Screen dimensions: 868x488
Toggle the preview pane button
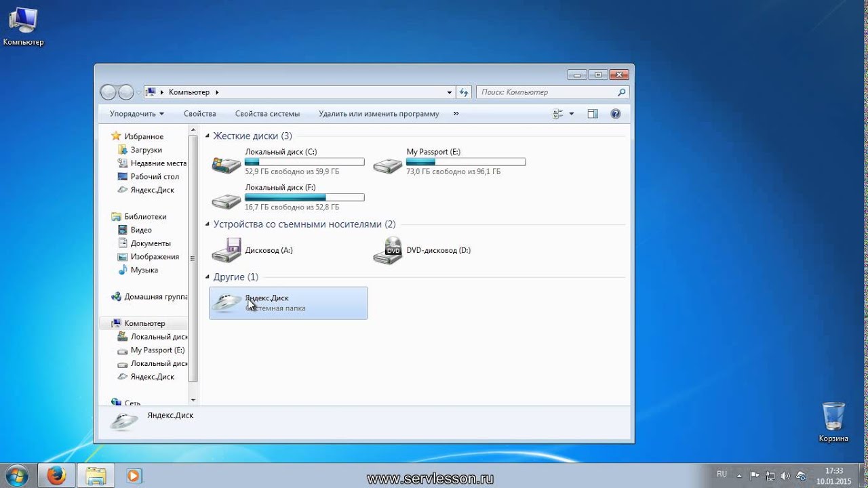coord(593,114)
